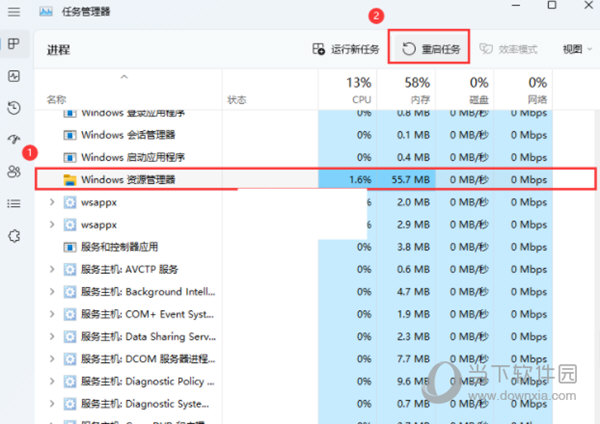Expand the first wsappx process group
600x424 pixels.
pyautogui.click(x=52, y=202)
